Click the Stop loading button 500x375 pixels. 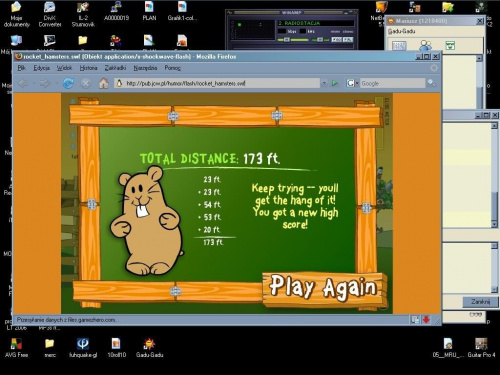pos(86,83)
